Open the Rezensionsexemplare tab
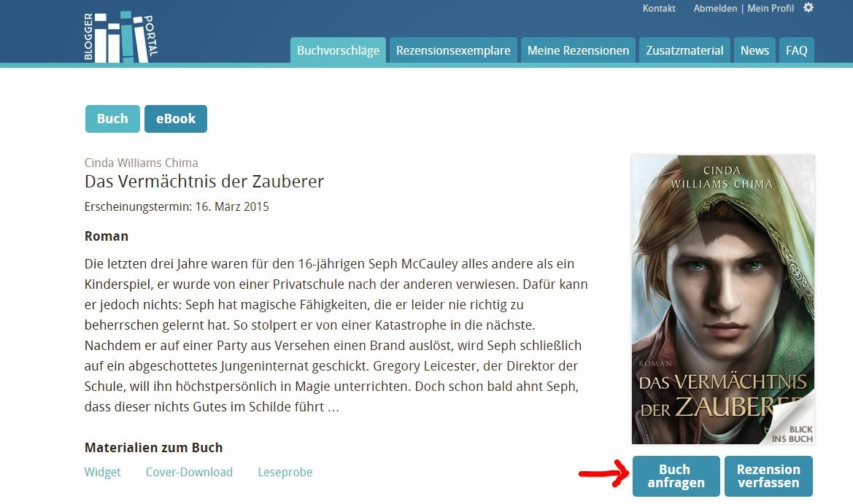The image size is (853, 504). 453,50
